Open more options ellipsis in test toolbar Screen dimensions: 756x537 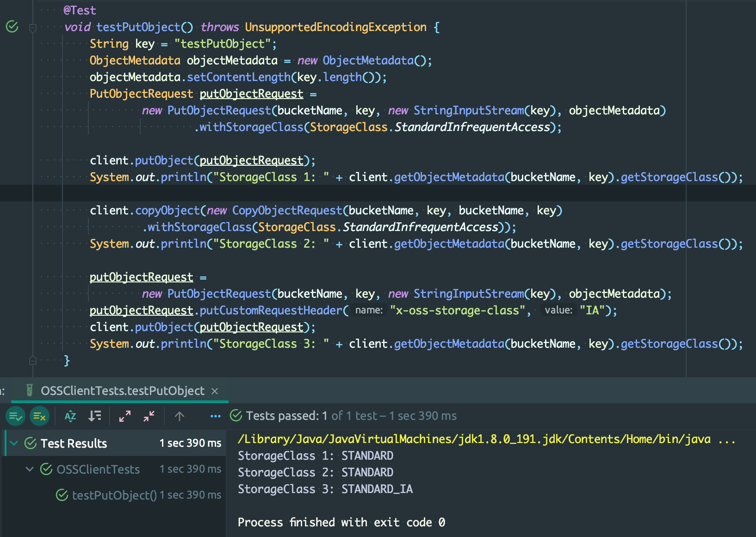point(215,416)
